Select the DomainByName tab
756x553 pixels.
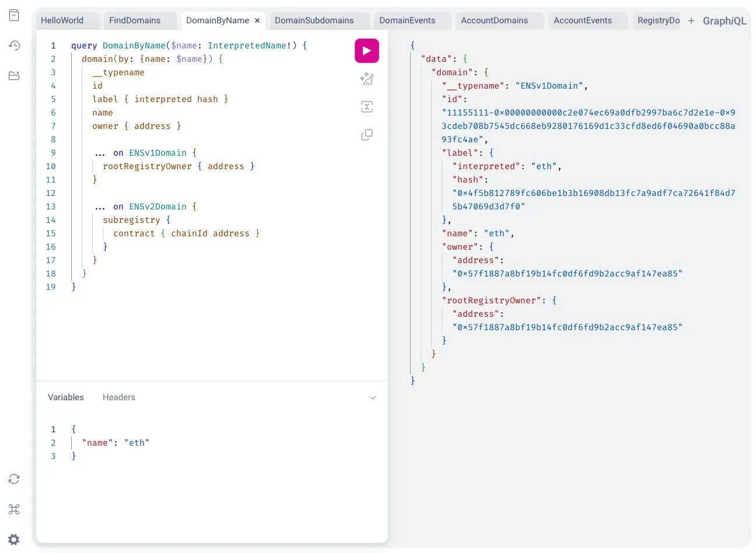(x=218, y=20)
